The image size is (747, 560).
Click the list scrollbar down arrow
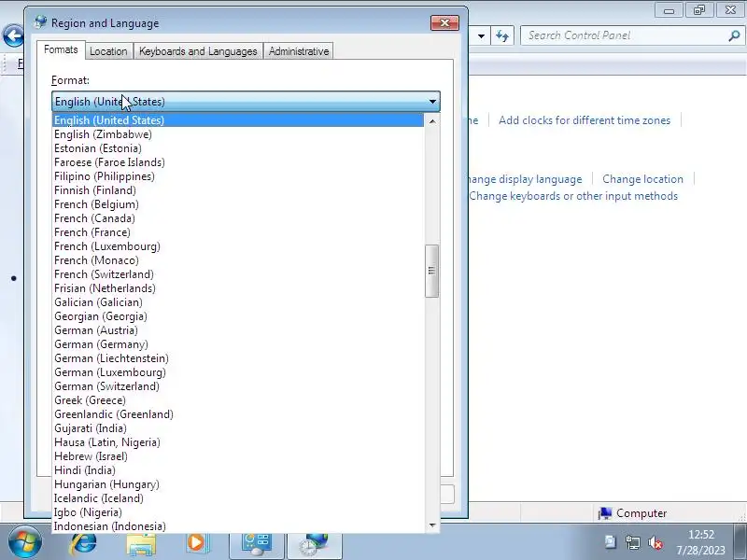tap(432, 525)
